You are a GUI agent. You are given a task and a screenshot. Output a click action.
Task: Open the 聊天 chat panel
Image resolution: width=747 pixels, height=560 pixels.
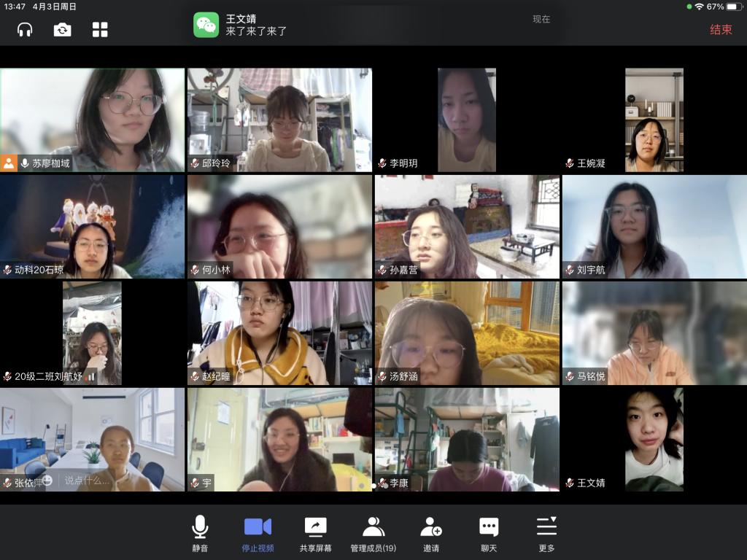pyautogui.click(x=489, y=533)
